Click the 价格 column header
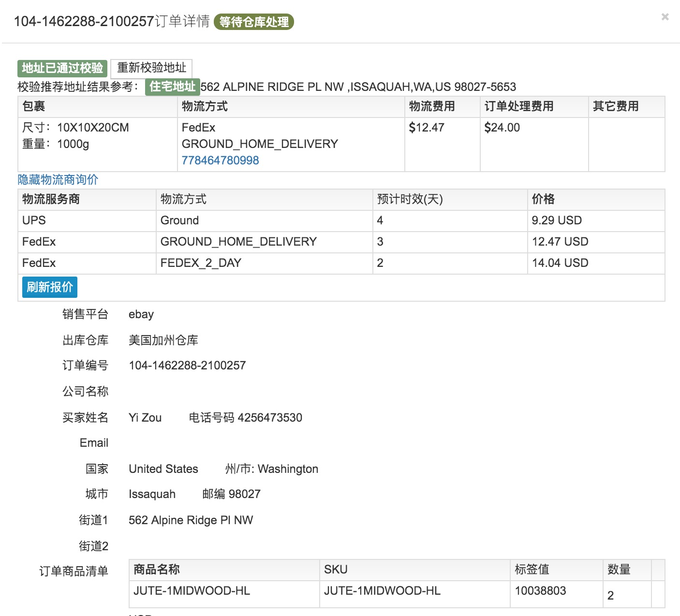This screenshot has height=616, width=680. pyautogui.click(x=543, y=199)
